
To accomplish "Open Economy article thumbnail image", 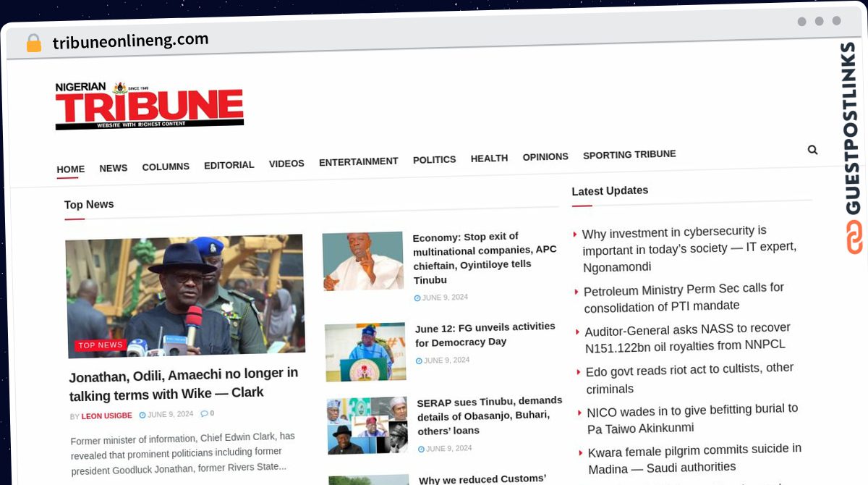I will coord(363,261).
